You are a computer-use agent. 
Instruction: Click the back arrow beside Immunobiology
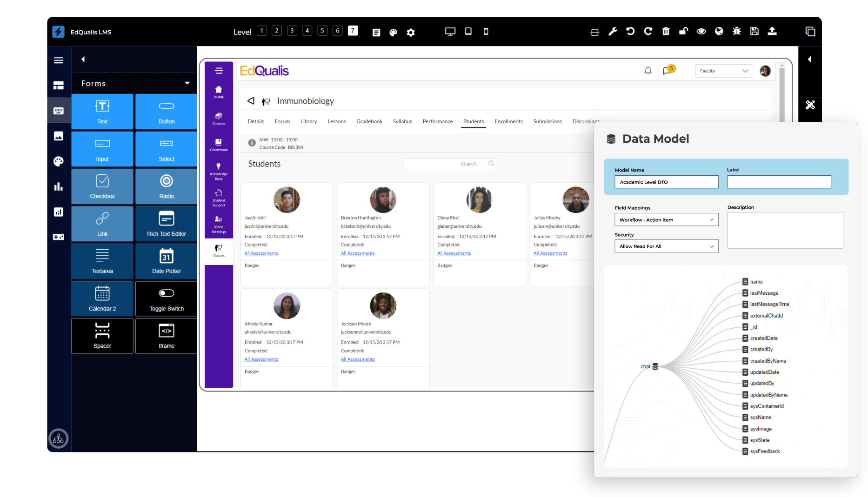click(251, 100)
